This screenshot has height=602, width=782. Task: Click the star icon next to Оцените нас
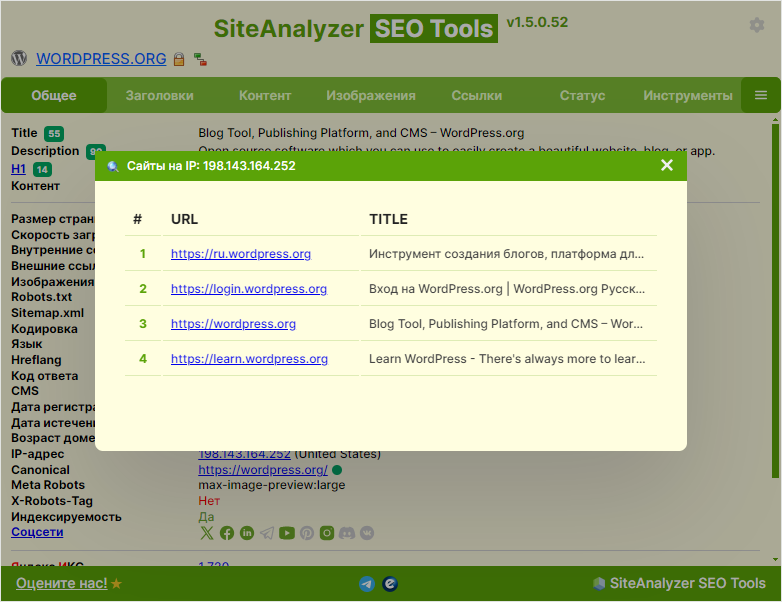[116, 584]
